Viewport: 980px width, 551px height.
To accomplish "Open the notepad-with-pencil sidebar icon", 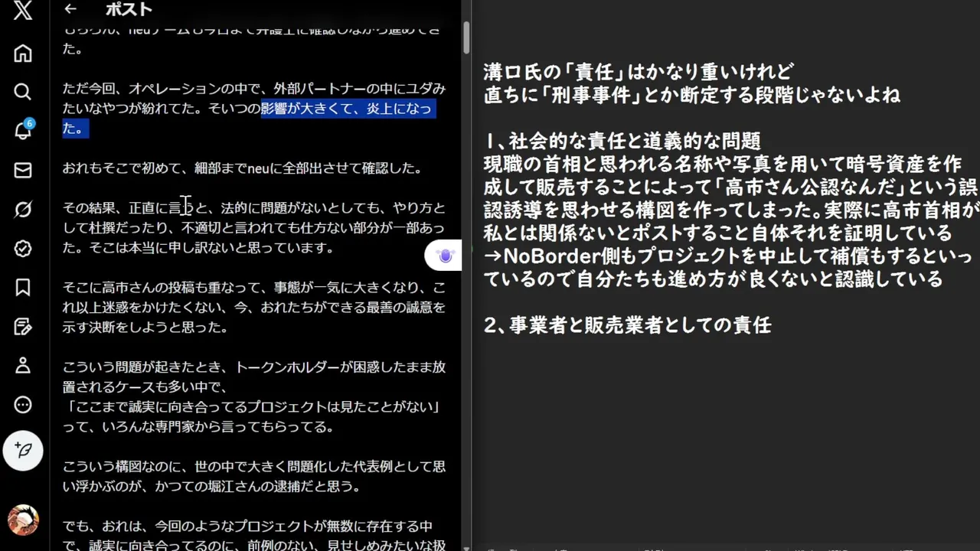I will 23,327.
